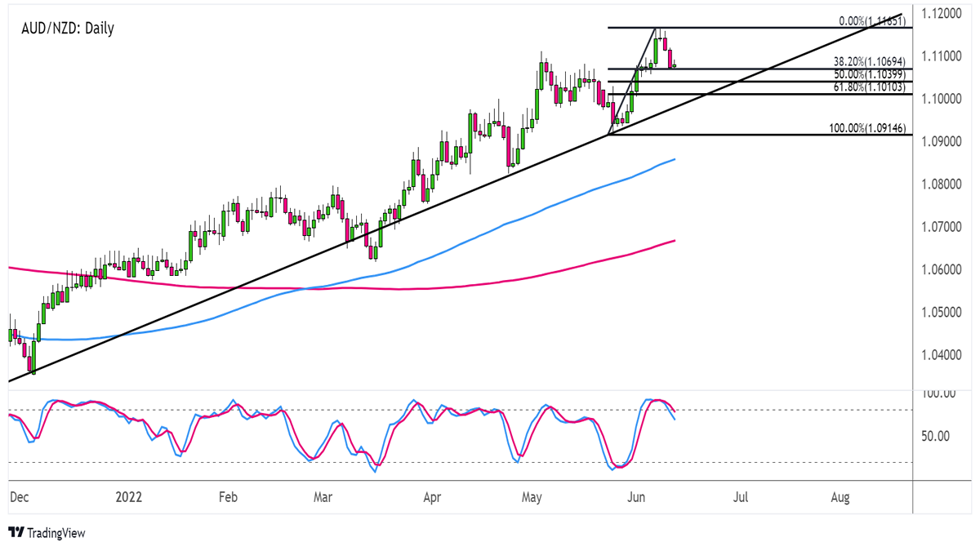
Task: Click the 38.20%(1.10694) Fibonacci label
Action: [869, 61]
